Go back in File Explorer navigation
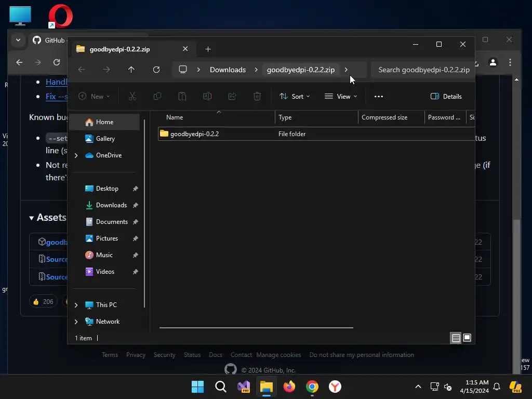 82,70
